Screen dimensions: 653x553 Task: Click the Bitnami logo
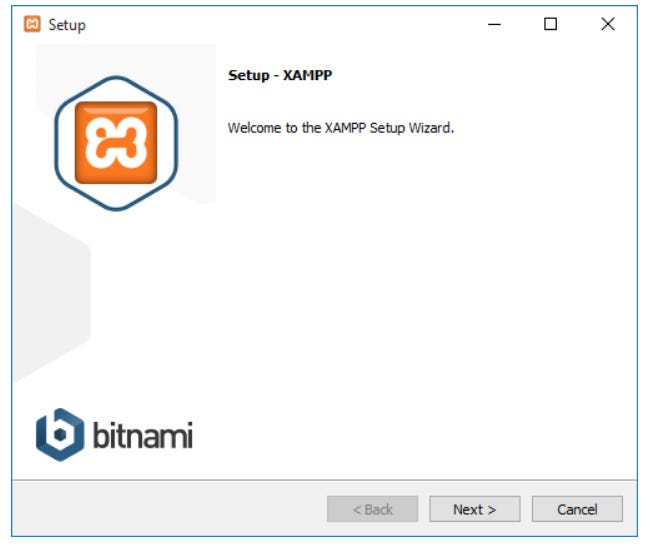click(x=114, y=435)
